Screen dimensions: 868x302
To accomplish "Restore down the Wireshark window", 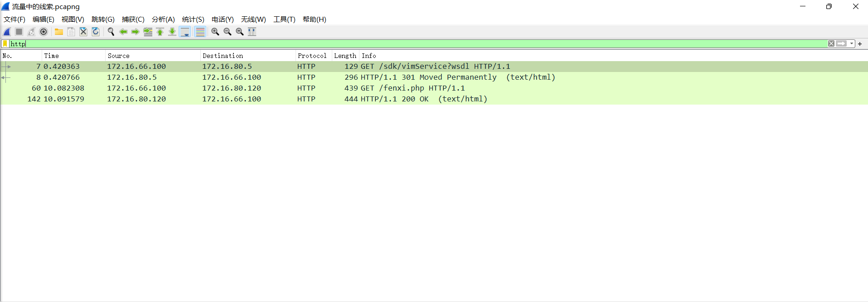I will [829, 6].
